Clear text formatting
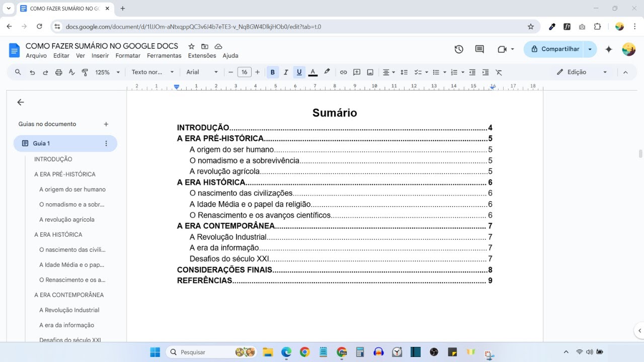Viewport: 644px width, 362px height. 499,72
